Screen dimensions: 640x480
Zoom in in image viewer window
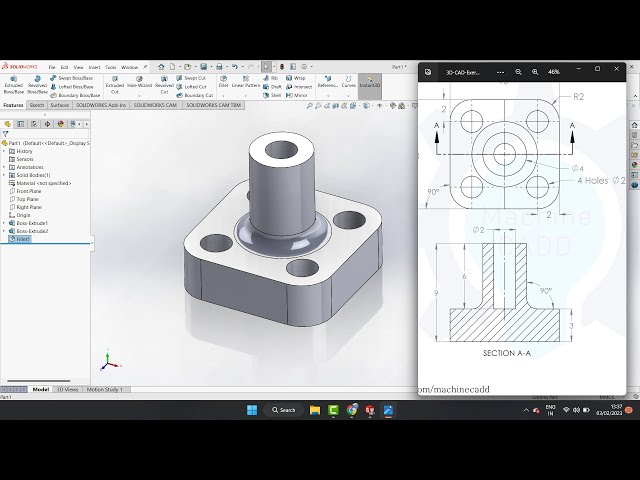535,72
